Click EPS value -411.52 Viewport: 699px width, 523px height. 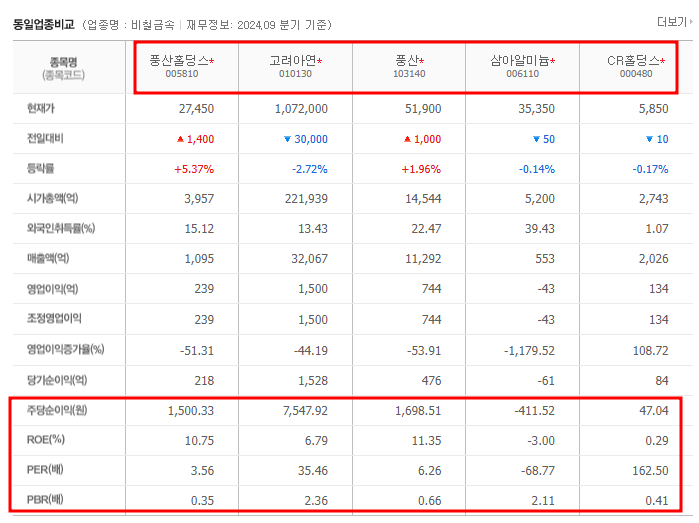(x=535, y=411)
